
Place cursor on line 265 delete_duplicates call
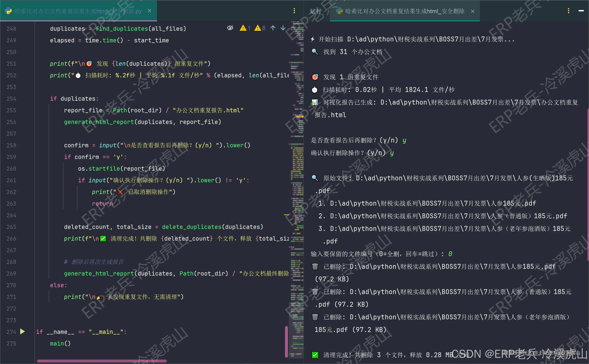(x=192, y=227)
